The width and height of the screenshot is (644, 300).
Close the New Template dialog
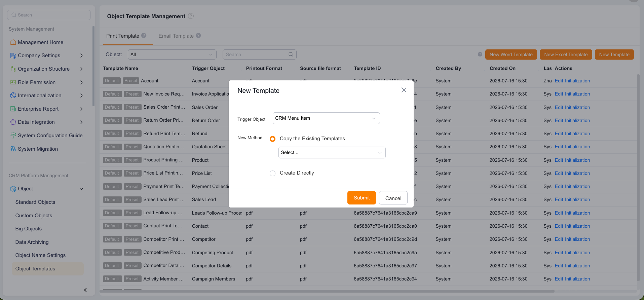pyautogui.click(x=404, y=90)
